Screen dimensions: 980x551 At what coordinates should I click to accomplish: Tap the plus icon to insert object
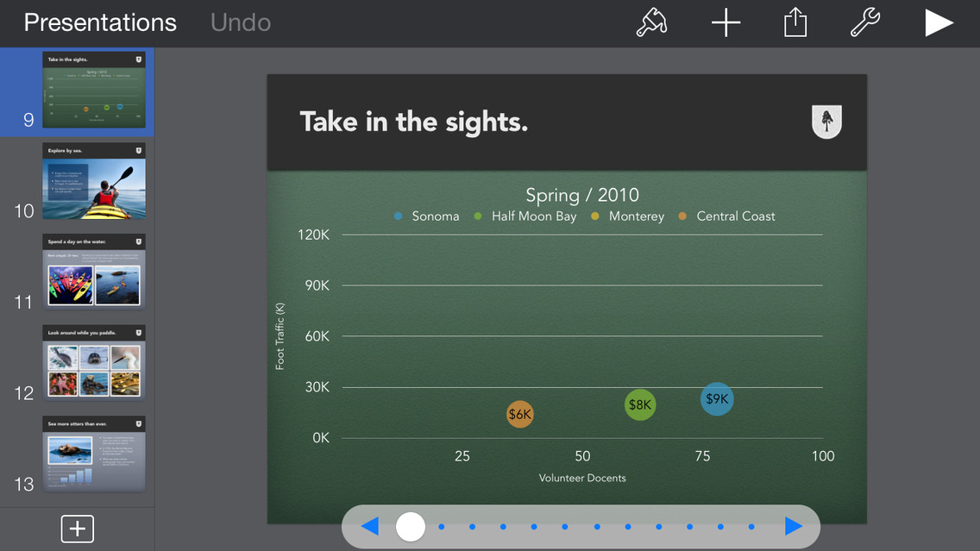tap(726, 23)
